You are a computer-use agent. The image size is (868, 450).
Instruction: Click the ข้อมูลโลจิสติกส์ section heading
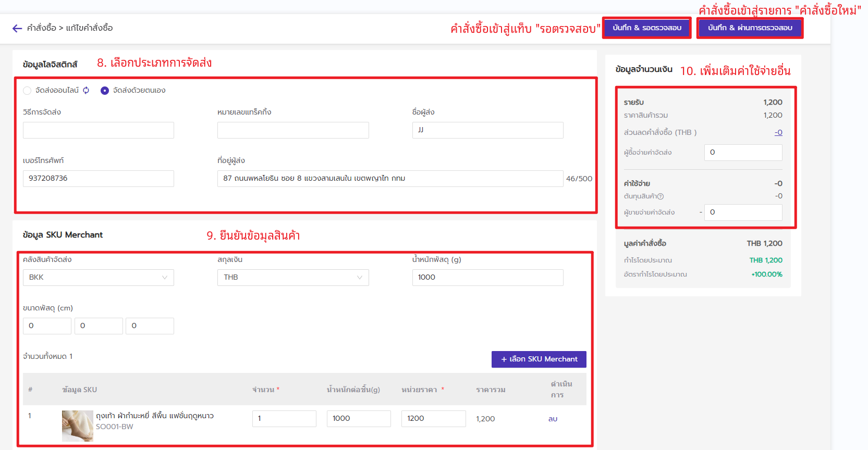50,65
